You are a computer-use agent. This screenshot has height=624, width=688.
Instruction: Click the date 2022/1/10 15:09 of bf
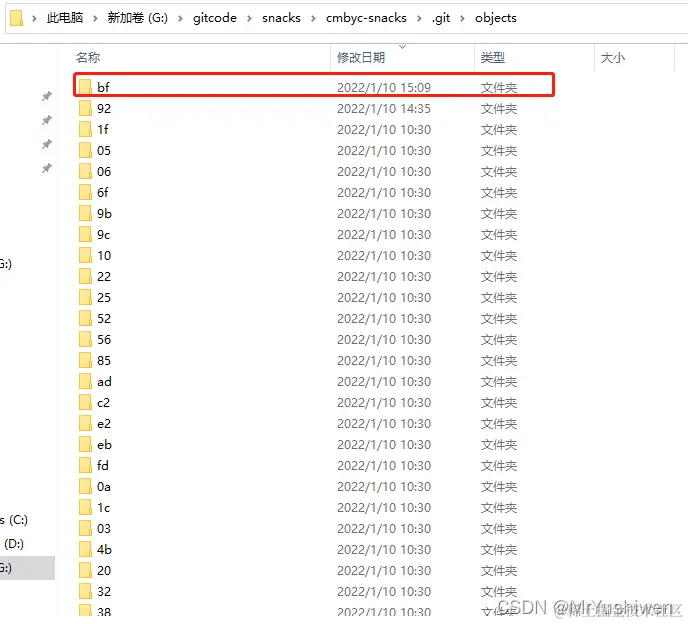pos(384,87)
